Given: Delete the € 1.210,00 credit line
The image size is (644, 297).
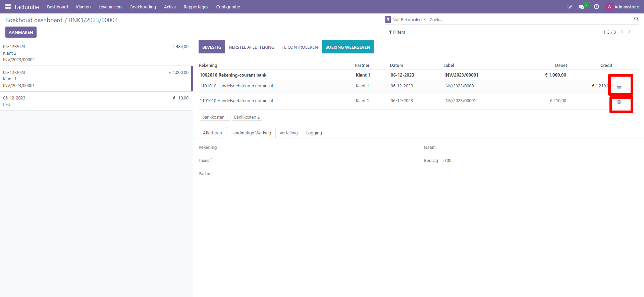Looking at the screenshot, I should click(x=619, y=87).
